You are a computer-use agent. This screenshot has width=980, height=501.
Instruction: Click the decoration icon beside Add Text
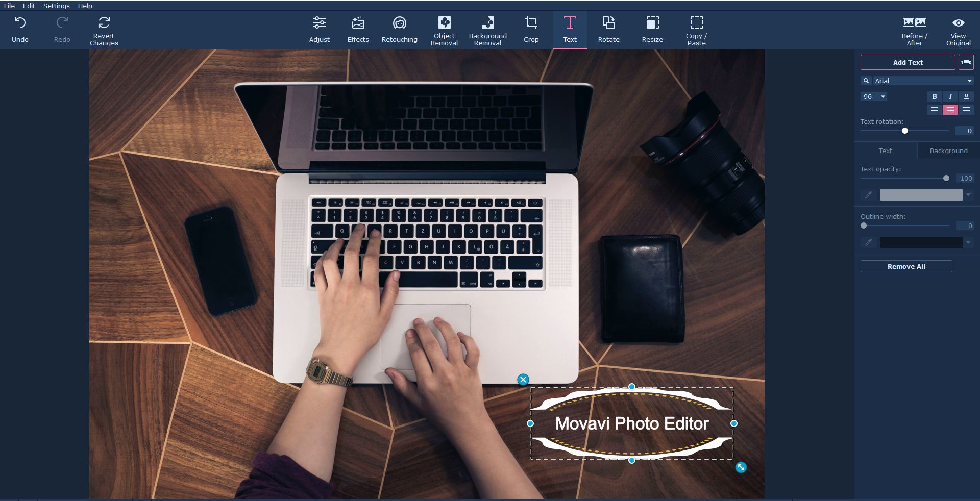[966, 62]
